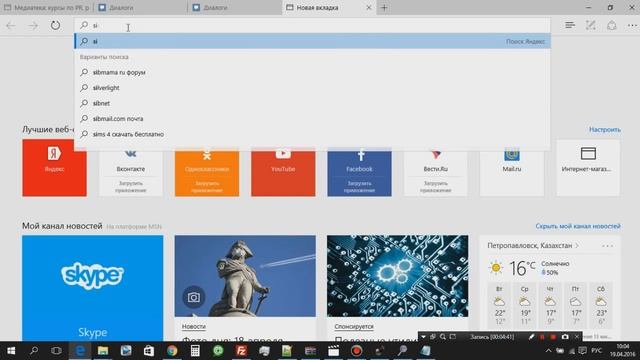Screen dimensions: 640x360
Task: Open gallery camera icon on statue photo
Action: 193,297
